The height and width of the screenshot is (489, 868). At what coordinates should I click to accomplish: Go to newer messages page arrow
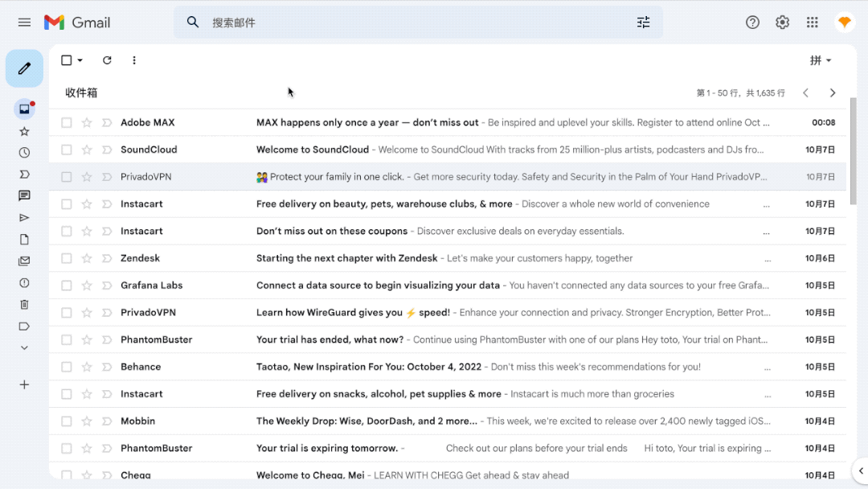[x=805, y=92]
